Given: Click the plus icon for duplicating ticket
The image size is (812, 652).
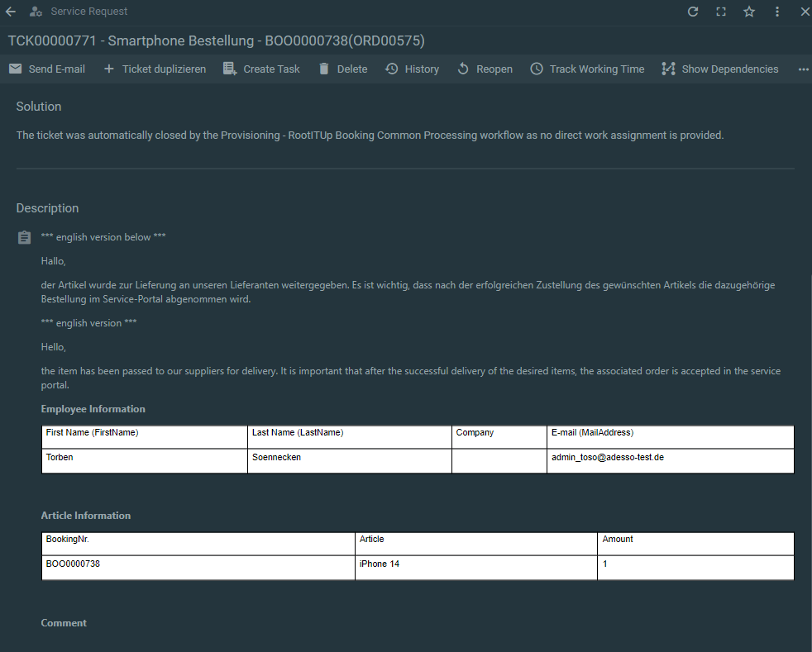Looking at the screenshot, I should click(109, 69).
